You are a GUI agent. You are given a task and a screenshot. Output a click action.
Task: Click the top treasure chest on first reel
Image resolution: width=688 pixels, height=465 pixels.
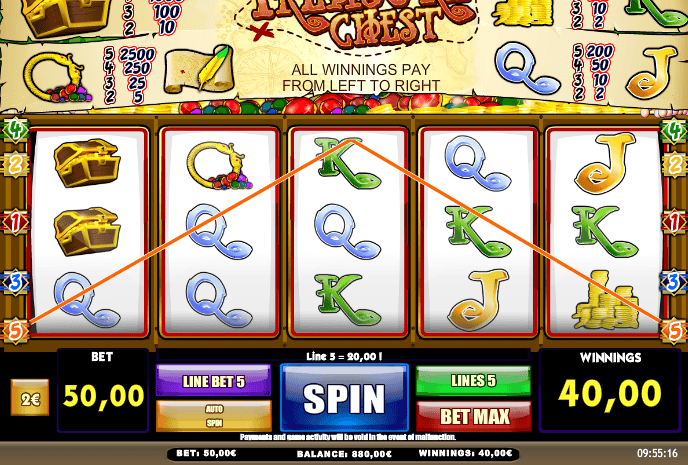click(87, 163)
